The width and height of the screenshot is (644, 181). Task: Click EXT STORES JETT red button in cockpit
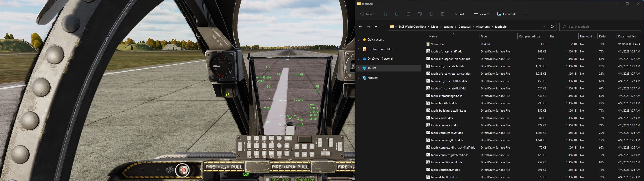184,170
